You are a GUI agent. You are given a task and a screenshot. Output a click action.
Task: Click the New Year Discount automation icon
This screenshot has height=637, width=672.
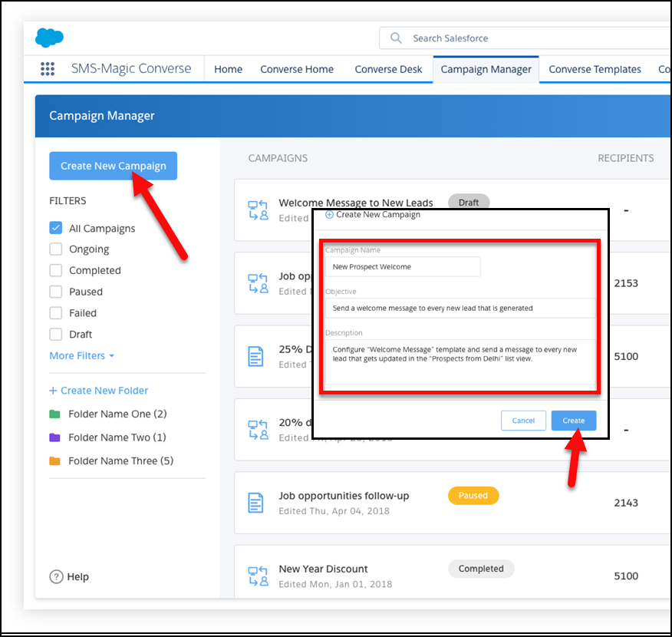pyautogui.click(x=259, y=576)
